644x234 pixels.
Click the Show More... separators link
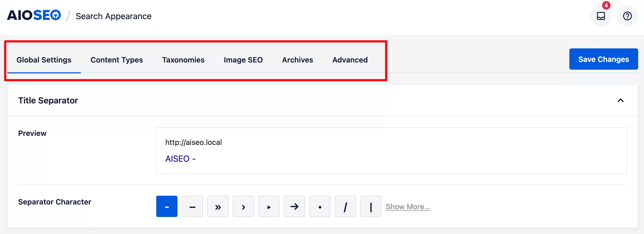pos(408,207)
